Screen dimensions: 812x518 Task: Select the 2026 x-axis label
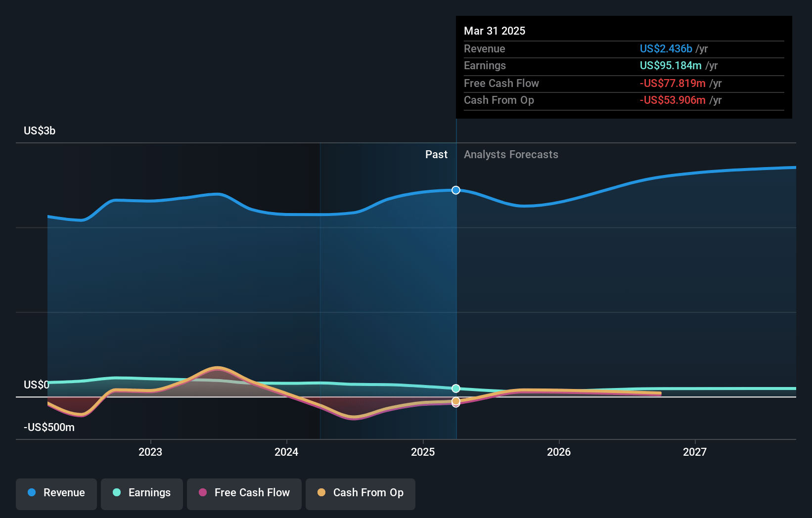(x=559, y=452)
